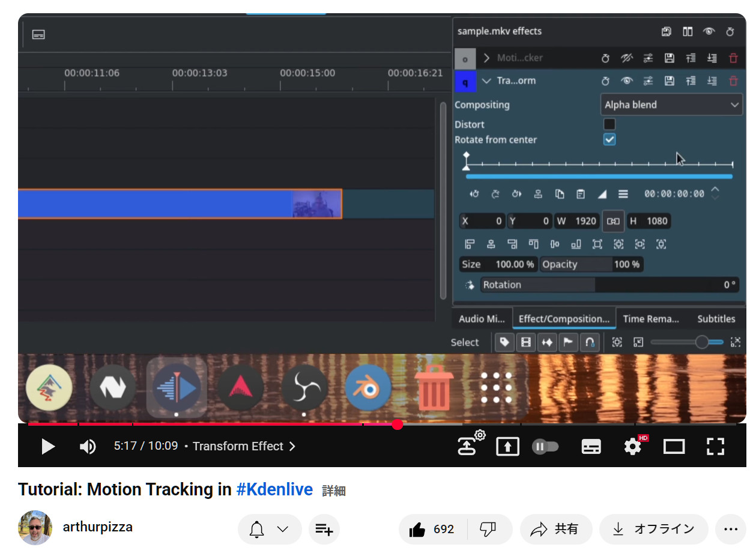Toggle subtitles/captions button
756x556 pixels.
(x=591, y=447)
